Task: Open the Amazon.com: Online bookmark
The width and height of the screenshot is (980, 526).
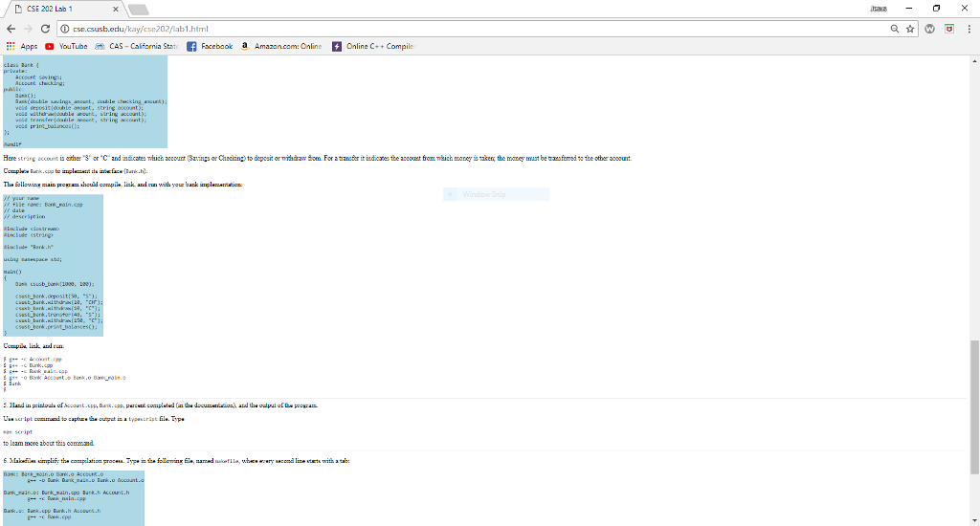Action: click(281, 46)
